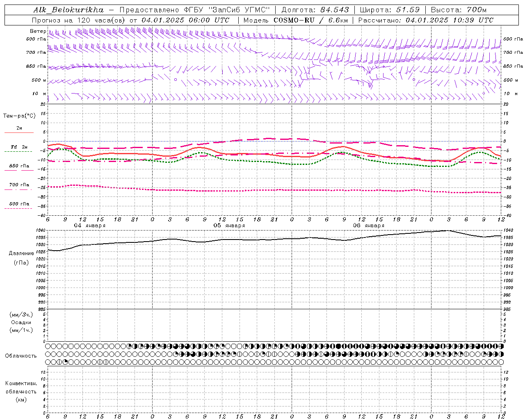525x420 pixels.
Task: Select the Высота: 700м header text
Action: pos(459,9)
